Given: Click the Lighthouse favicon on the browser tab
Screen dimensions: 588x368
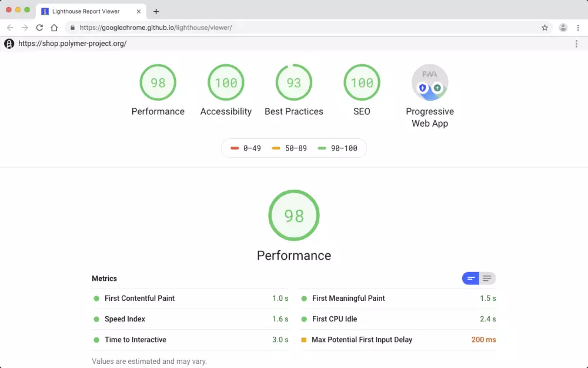Looking at the screenshot, I should click(43, 11).
